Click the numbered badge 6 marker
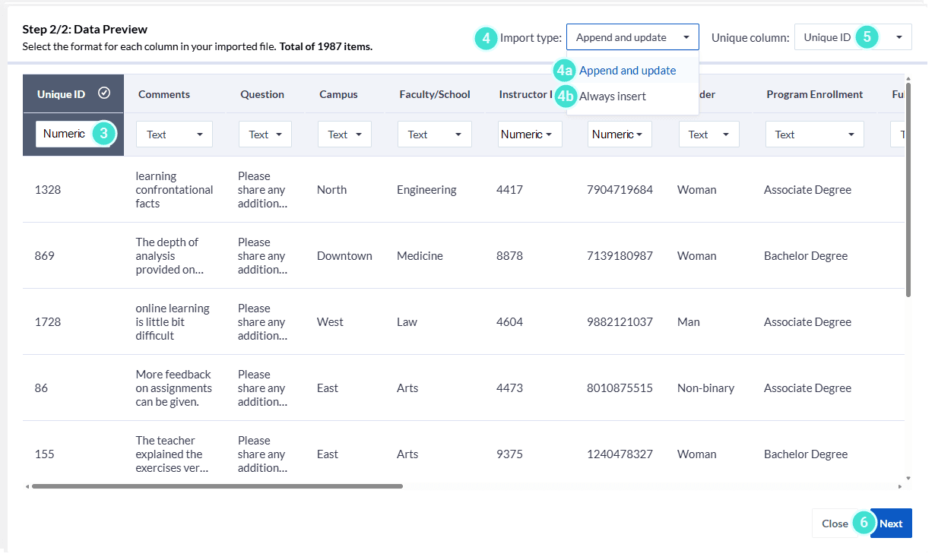935x560 pixels. coord(864,523)
